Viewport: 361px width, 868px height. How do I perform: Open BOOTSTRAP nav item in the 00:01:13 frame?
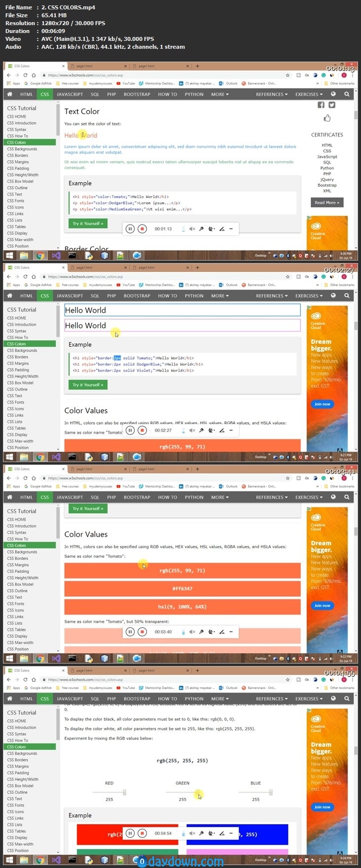pos(137,94)
